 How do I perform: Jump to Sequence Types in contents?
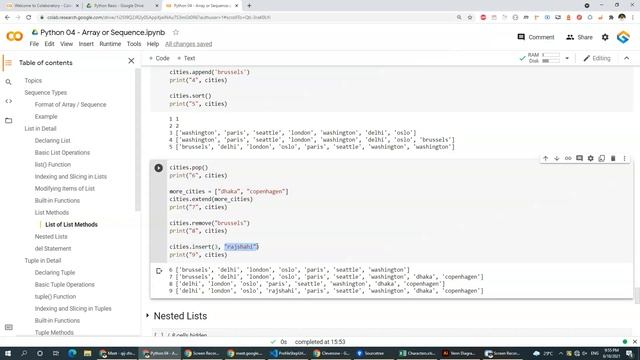(46, 93)
